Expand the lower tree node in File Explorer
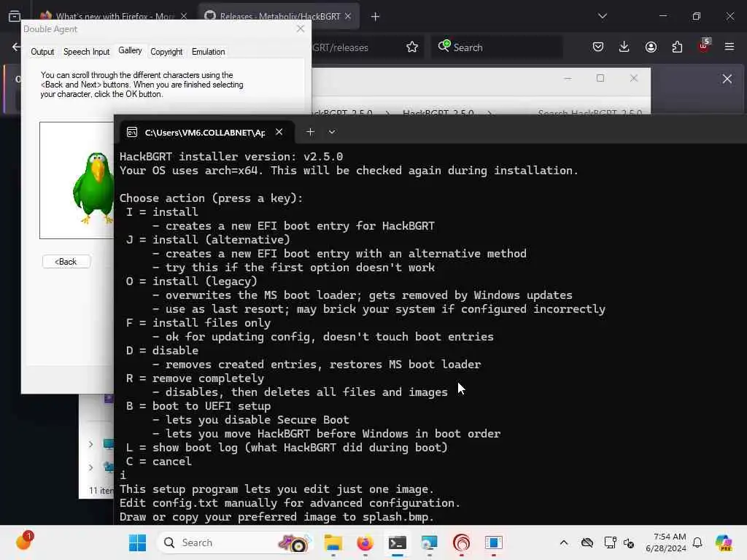 (x=90, y=467)
